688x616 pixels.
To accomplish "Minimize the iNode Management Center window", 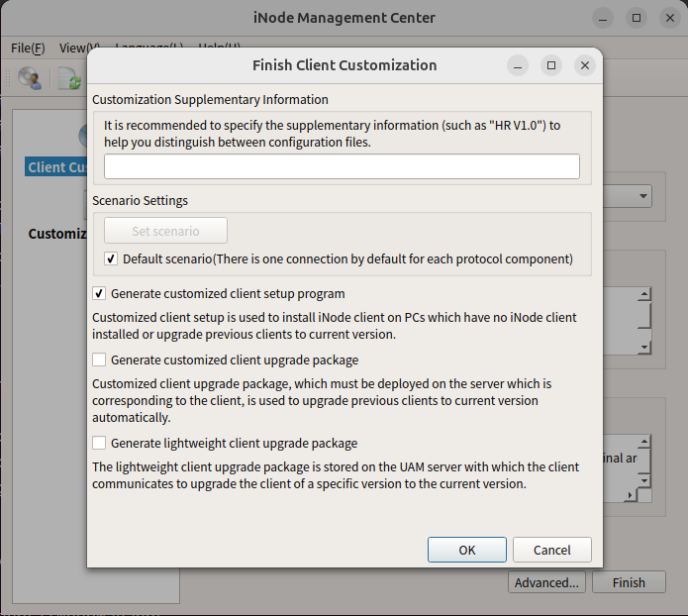I will [x=603, y=18].
